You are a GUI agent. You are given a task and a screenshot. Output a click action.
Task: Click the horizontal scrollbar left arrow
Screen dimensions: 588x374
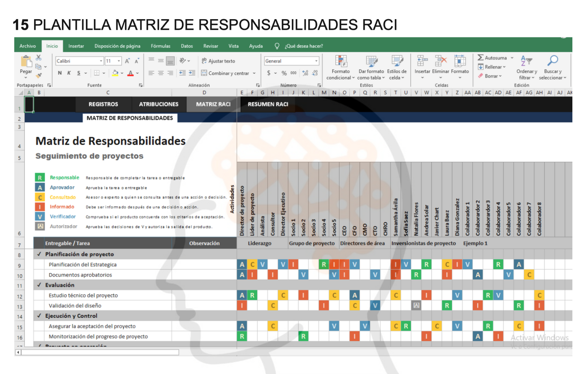(x=18, y=352)
